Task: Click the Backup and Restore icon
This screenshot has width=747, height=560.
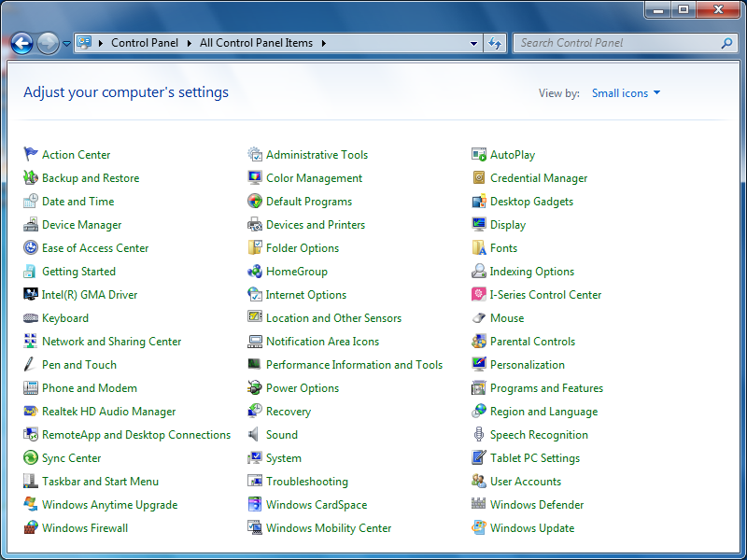Action: tap(31, 177)
